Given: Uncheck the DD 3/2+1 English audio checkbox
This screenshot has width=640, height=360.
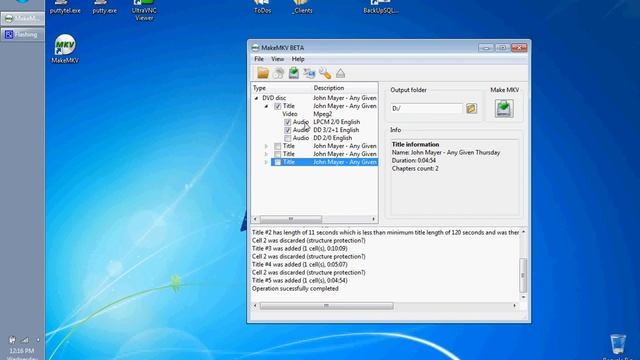Looking at the screenshot, I should click(x=288, y=130).
